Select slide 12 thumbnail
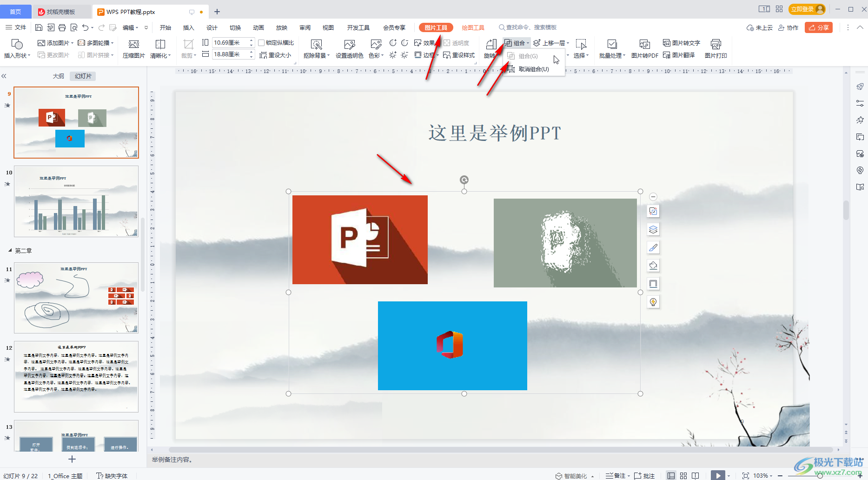The height and width of the screenshot is (480, 868). coord(76,377)
